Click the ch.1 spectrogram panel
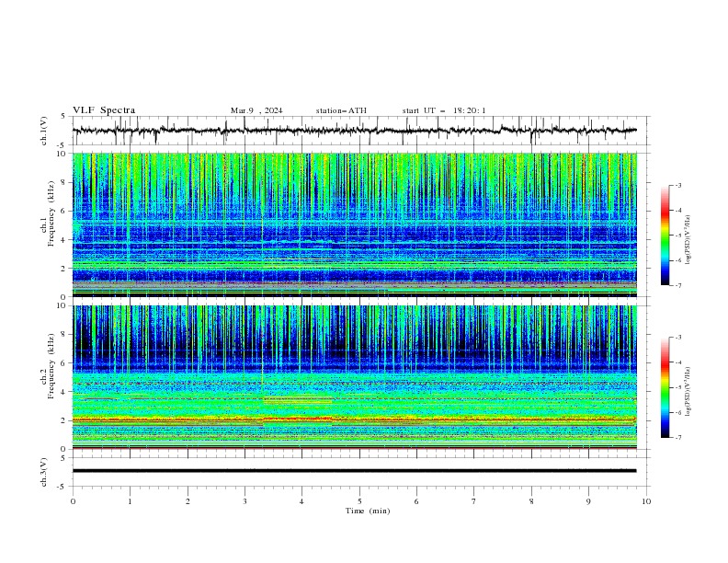This screenshot has width=728, height=563. (x=354, y=224)
